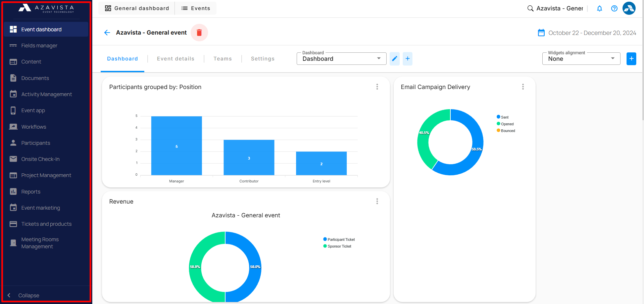Delete event using red trash icon

(199, 33)
